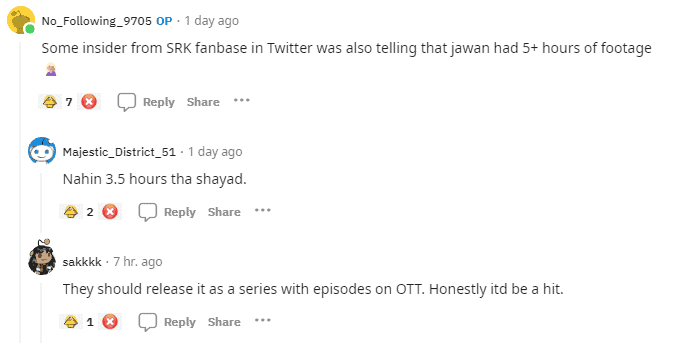Open sakkkk's profile via username
Screen dimensions: 686x364
[82, 262]
